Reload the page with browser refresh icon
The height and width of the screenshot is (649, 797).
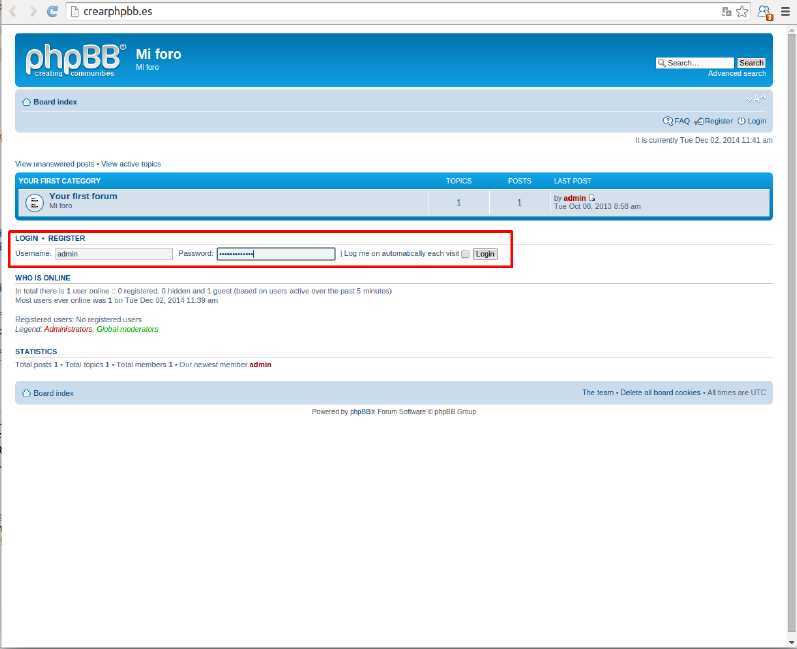pos(53,12)
